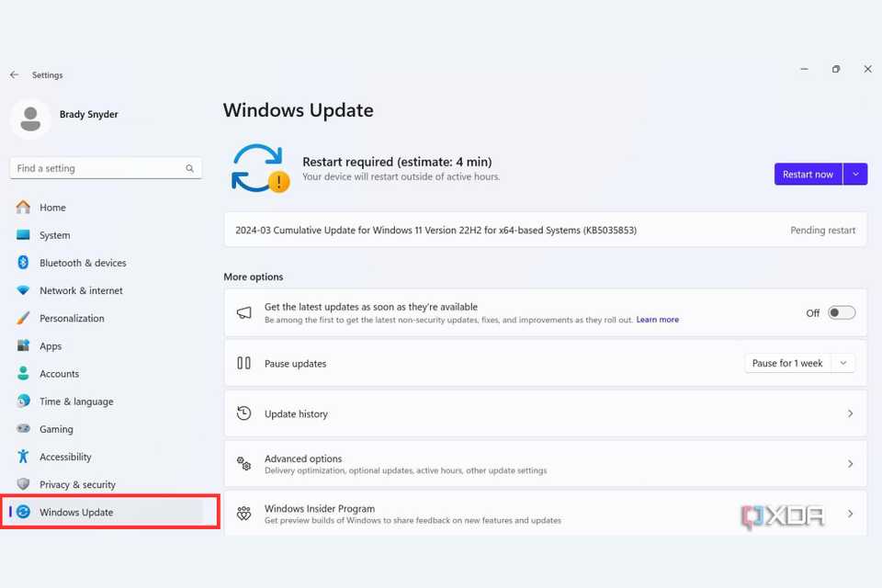Screen dimensions: 882x588
Task: Expand Windows Insider Program chevron
Action: tap(851, 514)
